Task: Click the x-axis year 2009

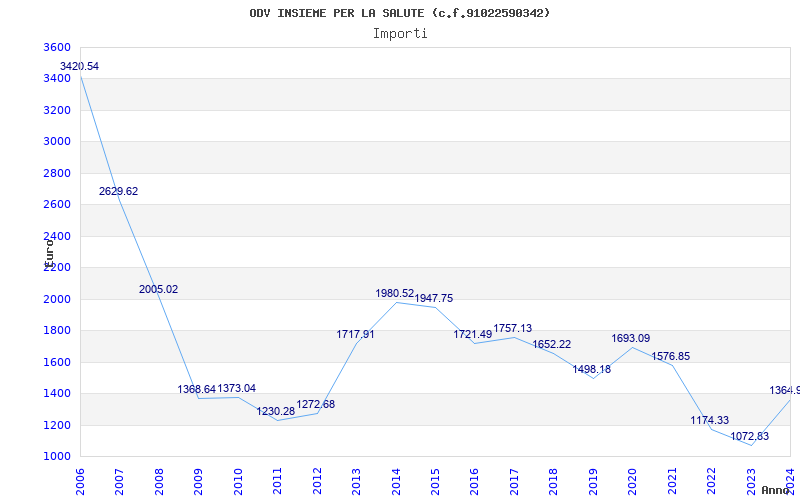Action: [x=198, y=482]
